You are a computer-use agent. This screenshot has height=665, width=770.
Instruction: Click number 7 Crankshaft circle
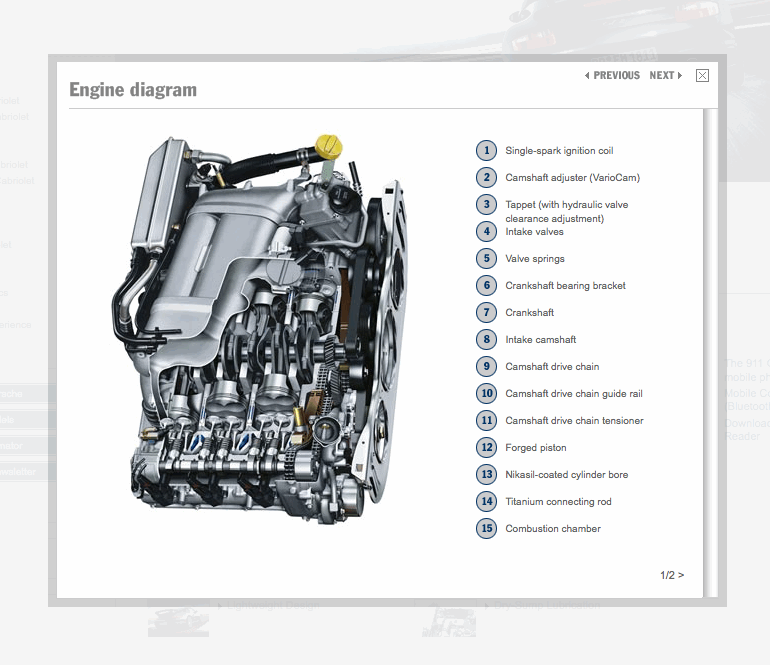(x=486, y=312)
